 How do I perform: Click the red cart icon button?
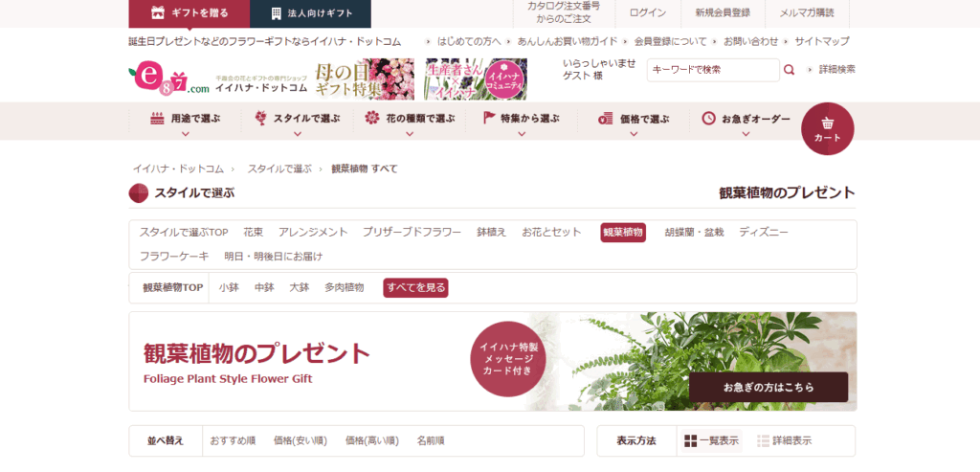[827, 128]
